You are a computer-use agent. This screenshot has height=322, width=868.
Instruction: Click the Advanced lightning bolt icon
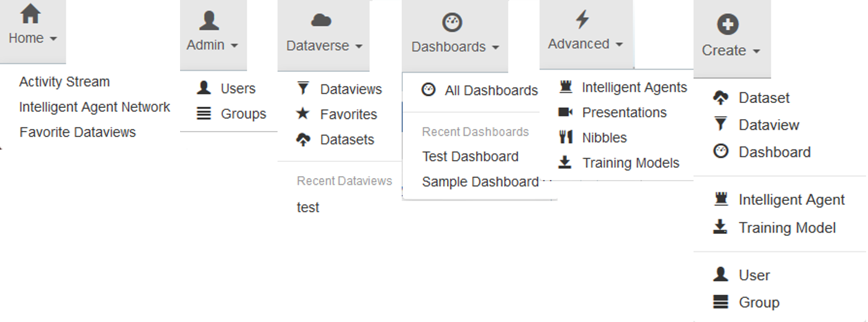[x=582, y=19]
